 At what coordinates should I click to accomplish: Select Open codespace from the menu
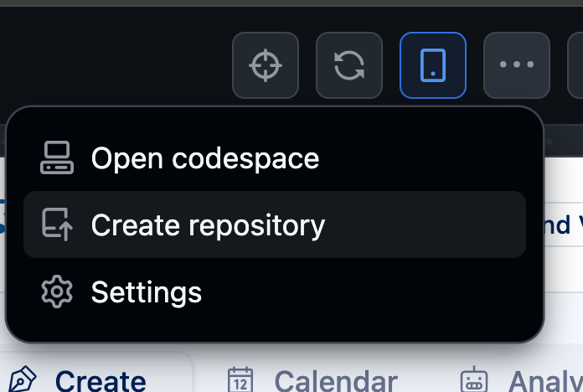tap(204, 158)
